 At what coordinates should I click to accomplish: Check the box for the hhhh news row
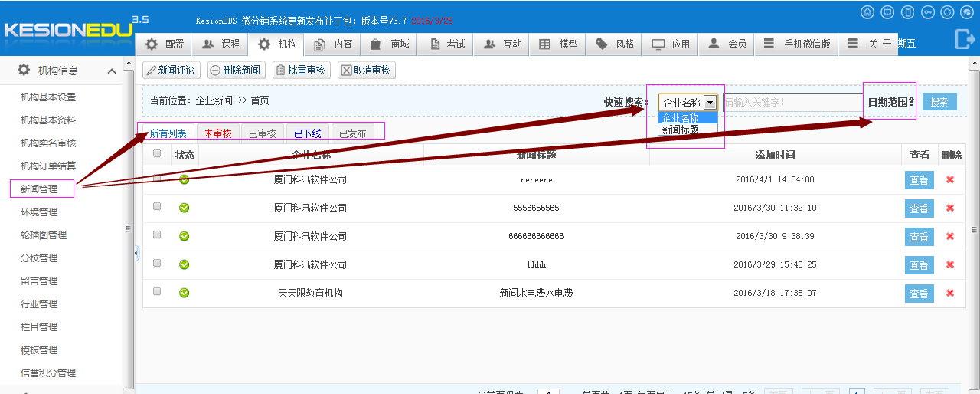click(x=157, y=264)
